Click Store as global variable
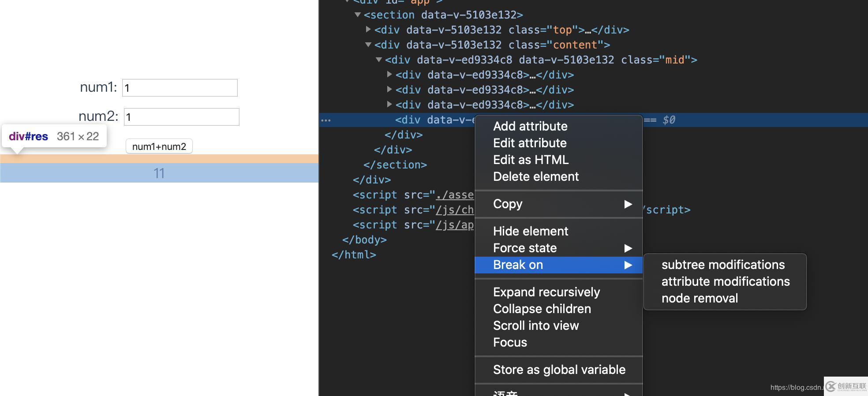 tap(559, 370)
